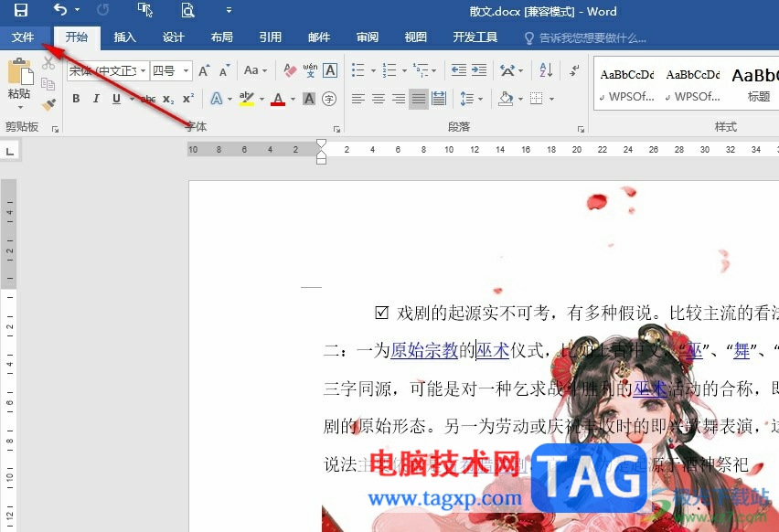Click the Redo button in title bar
Viewport: 779px width, 532px height.
coord(102,9)
